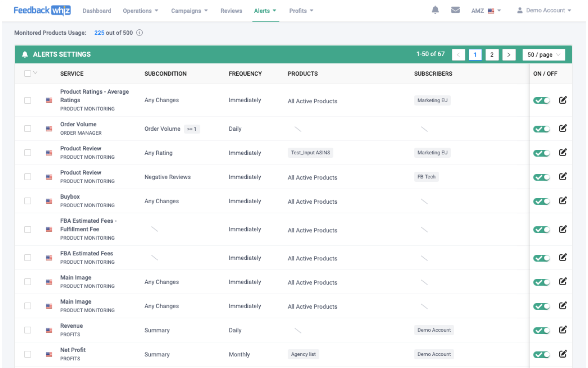Open the notification bell icon
588x368 pixels.
(435, 10)
